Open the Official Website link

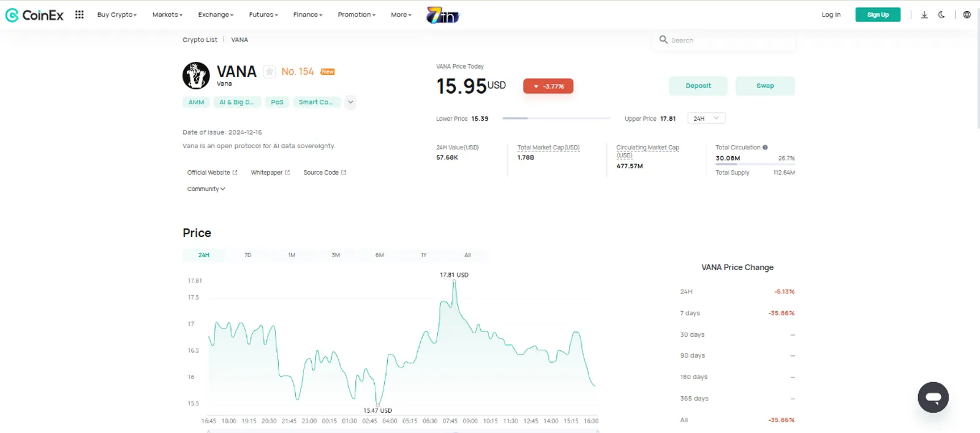[212, 173]
